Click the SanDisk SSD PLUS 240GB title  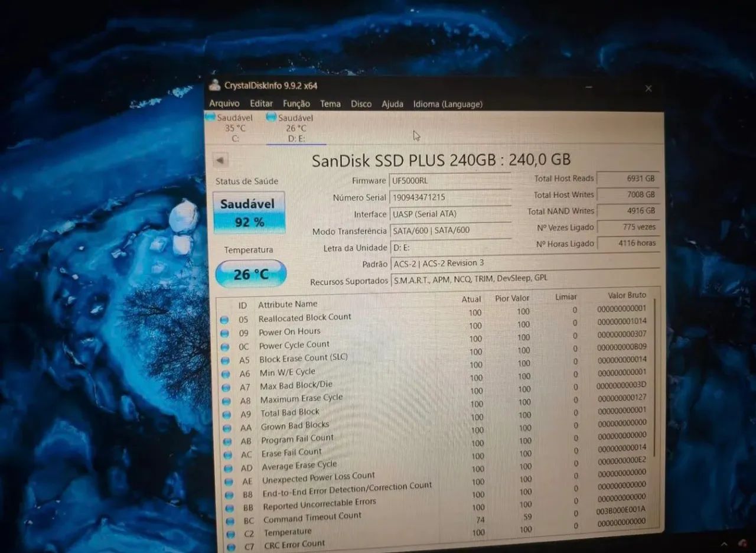click(x=441, y=160)
